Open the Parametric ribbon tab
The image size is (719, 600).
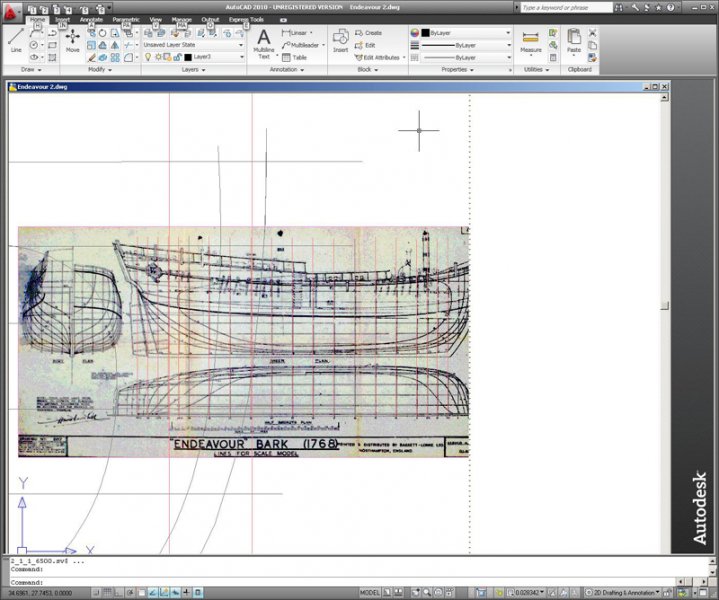(126, 20)
